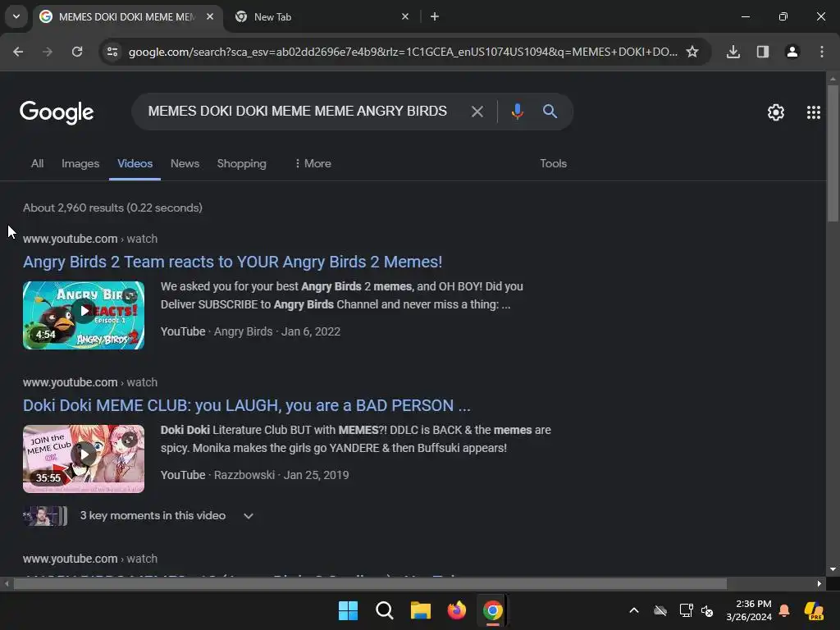Play the Angry Birds Reacts thumbnail
Viewport: 840px width, 630px height.
84,315
